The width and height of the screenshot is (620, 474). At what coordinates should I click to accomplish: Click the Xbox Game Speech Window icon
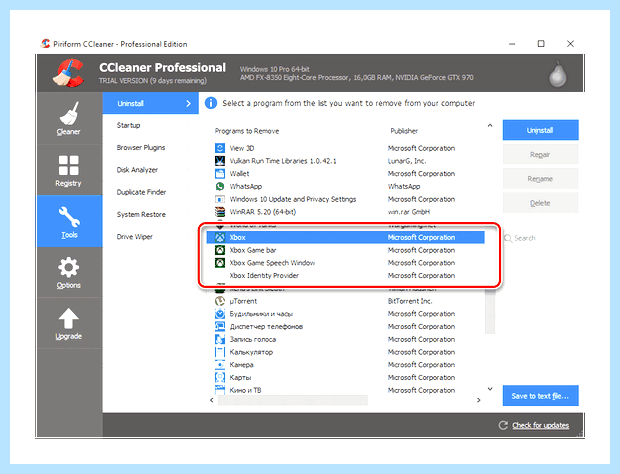(220, 263)
